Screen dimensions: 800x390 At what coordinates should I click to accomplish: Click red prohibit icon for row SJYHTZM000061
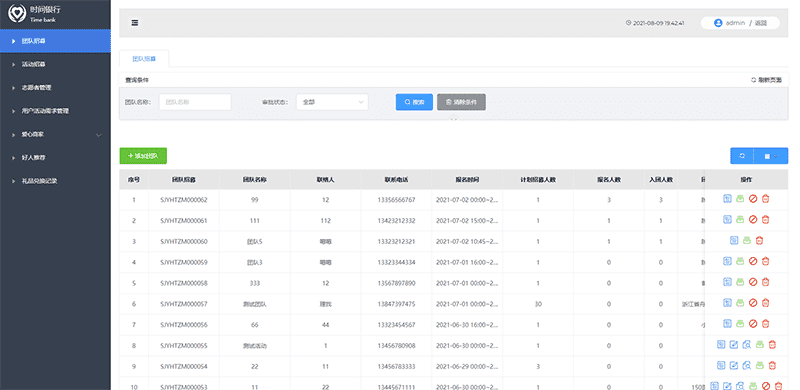(x=753, y=220)
